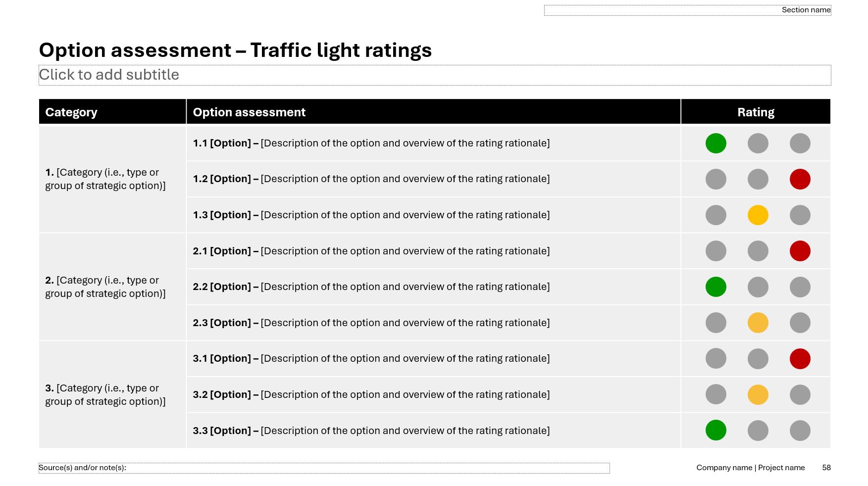Click the yellow rating circle in row 1.3

[x=758, y=215]
